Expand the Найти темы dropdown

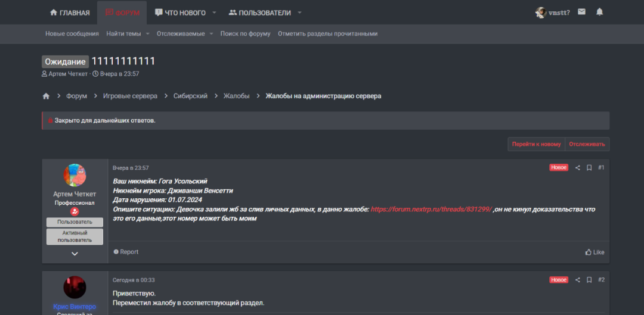(x=147, y=33)
